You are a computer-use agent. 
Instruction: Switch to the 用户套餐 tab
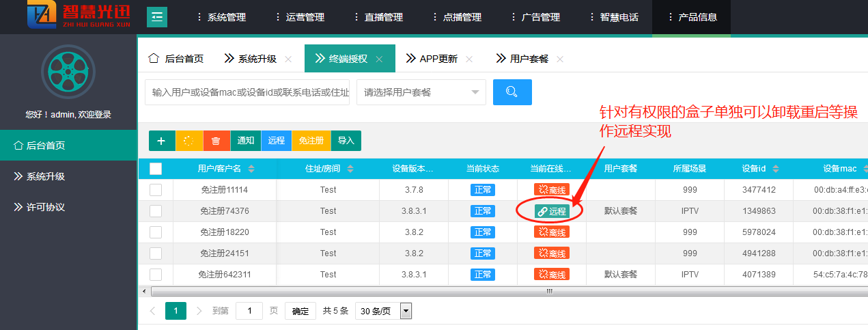[529, 59]
